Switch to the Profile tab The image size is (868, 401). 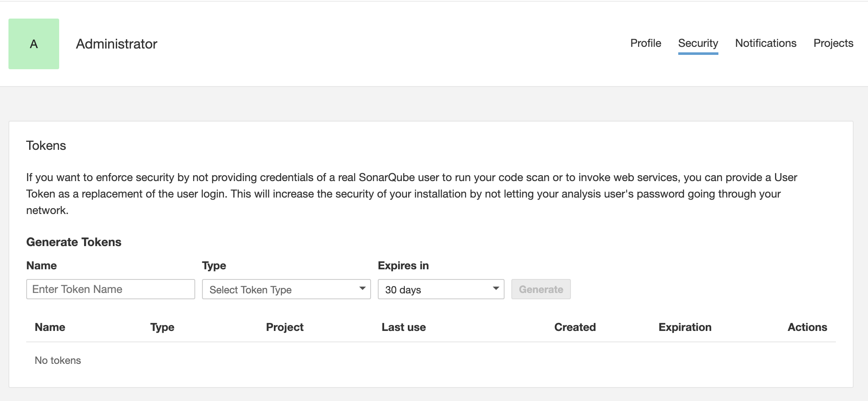click(x=645, y=43)
